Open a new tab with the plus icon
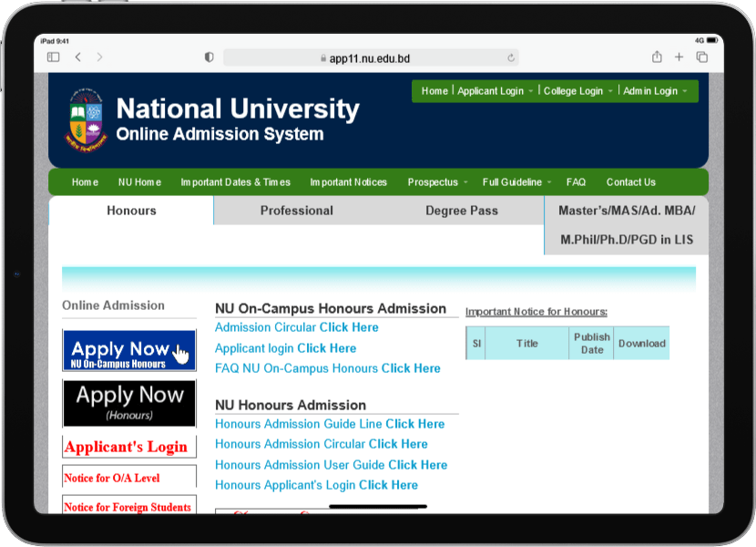756x547 pixels. click(x=679, y=57)
